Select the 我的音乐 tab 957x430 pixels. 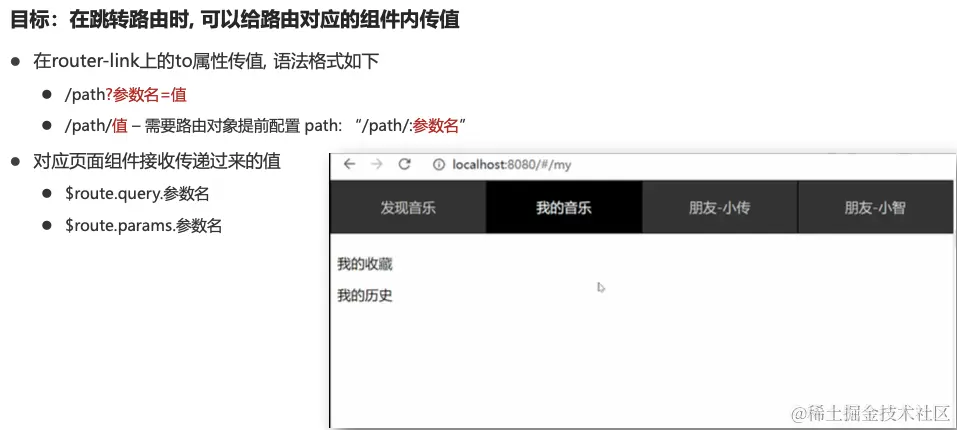pyautogui.click(x=564, y=207)
